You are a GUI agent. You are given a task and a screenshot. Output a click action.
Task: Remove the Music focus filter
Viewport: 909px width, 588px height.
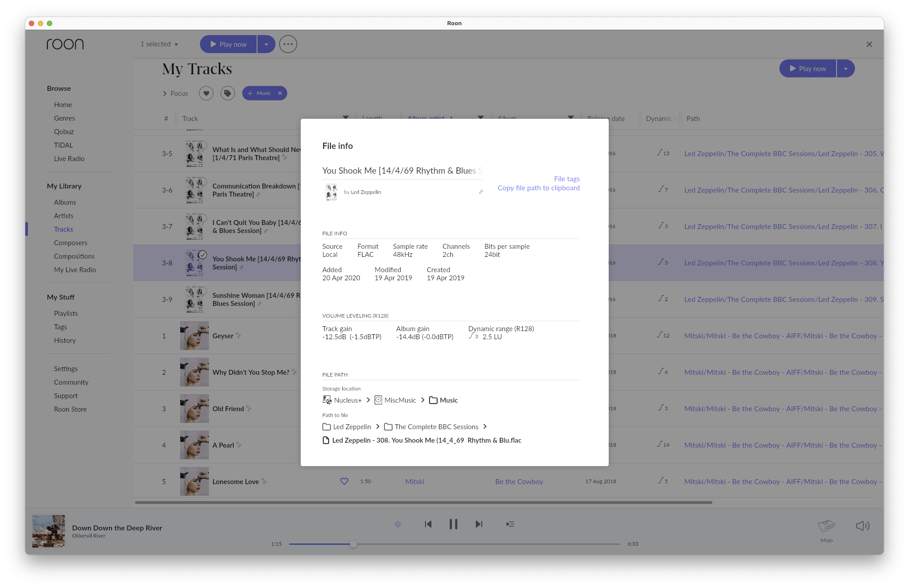click(280, 93)
